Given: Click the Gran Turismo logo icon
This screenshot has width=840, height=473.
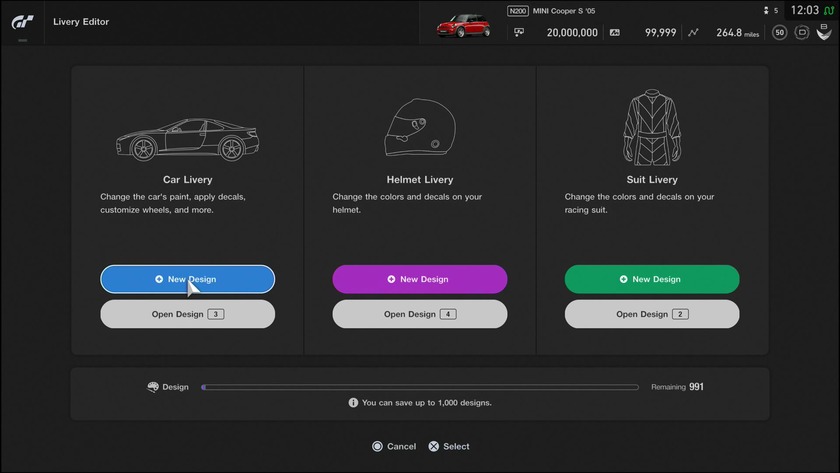Looking at the screenshot, I should tap(22, 21).
